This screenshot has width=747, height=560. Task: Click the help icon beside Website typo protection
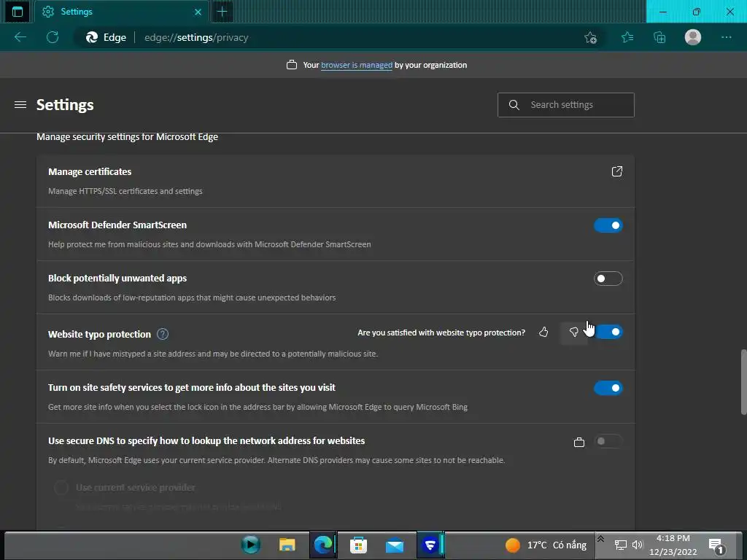(x=163, y=334)
